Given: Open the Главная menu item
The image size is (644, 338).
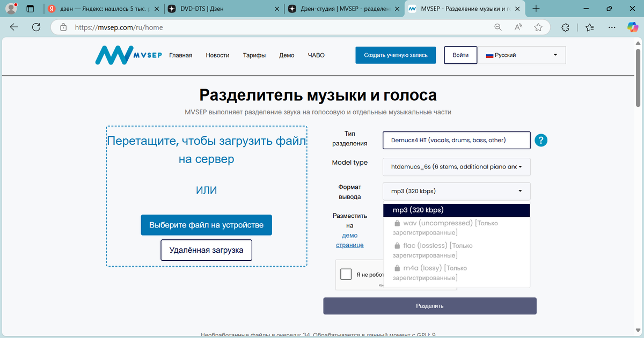Looking at the screenshot, I should 180,55.
